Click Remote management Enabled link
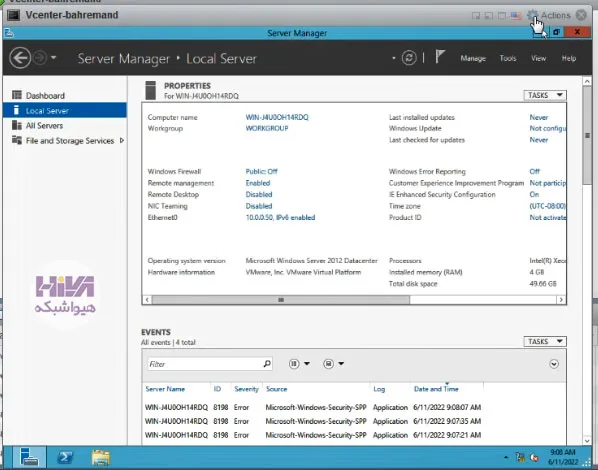 point(258,183)
